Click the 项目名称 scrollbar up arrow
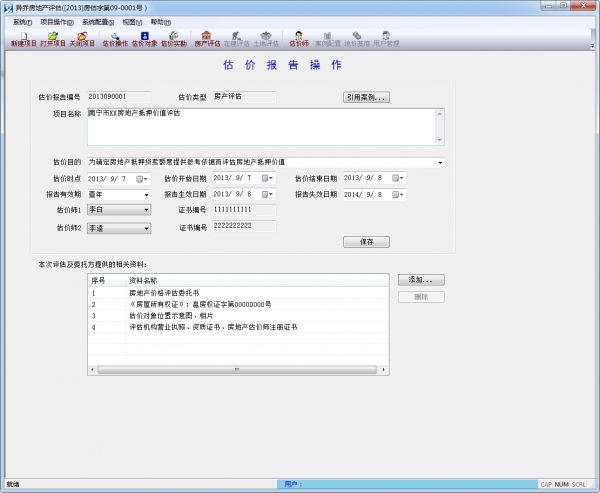This screenshot has width=600, height=493. tap(440, 114)
